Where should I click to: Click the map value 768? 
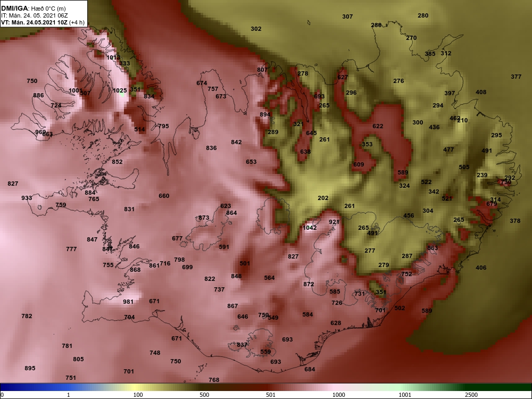214,380
